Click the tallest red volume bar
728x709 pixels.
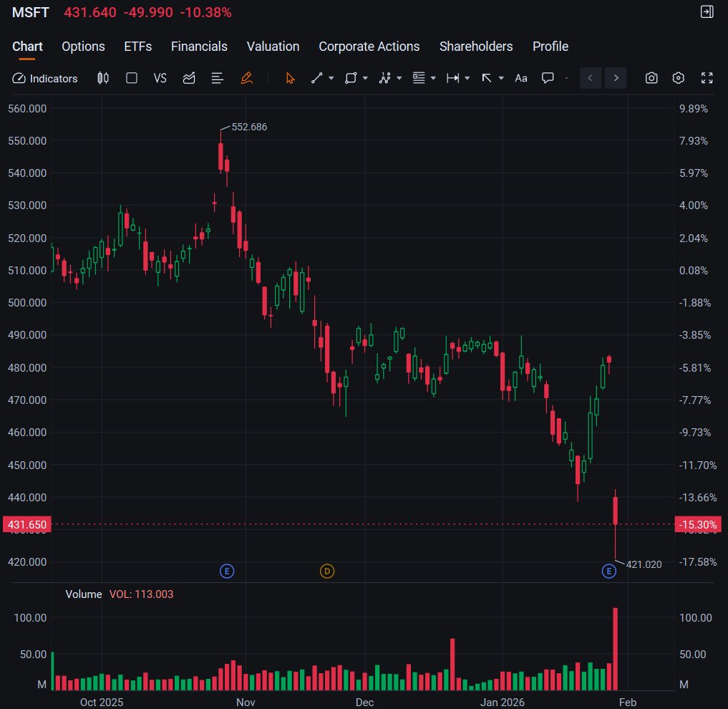(x=615, y=649)
